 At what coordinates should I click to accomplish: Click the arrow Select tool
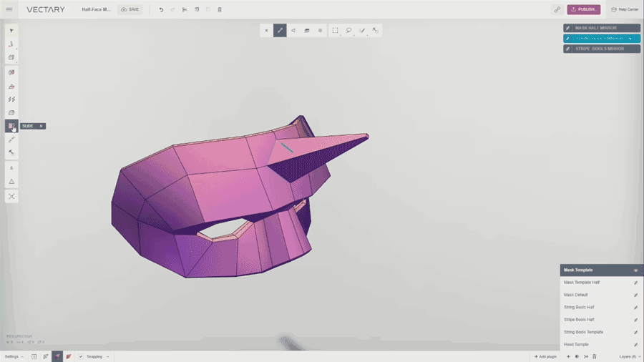click(11, 31)
